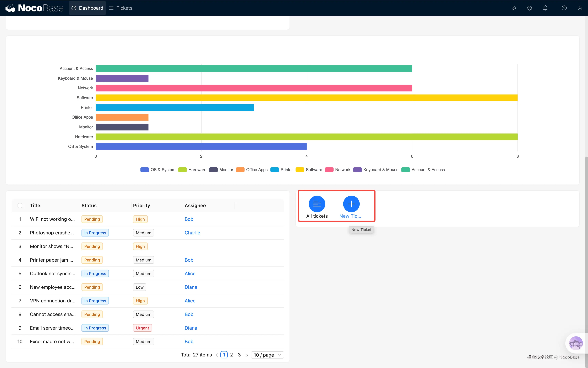This screenshot has height=368, width=588.
Task: Open the help question mark icon
Action: (564, 8)
